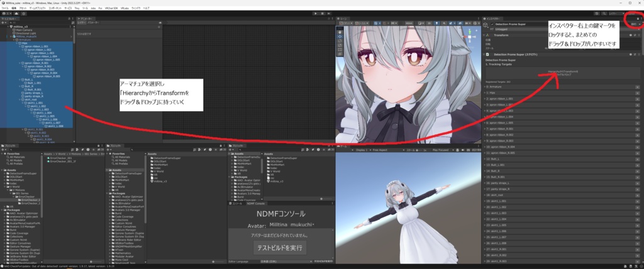Screen dimensions: 644x269
Task: Open settings gear in main toolbar
Action: tap(24, 14)
